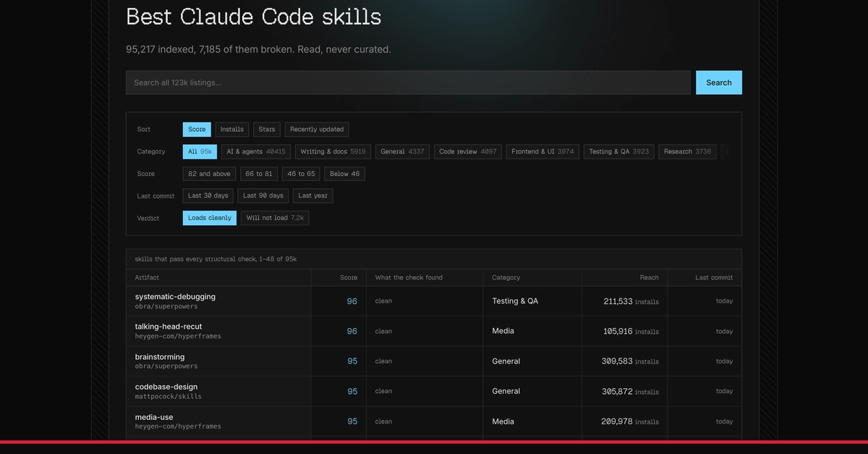Click 'mattpocock/skills' repo text

coord(169,397)
